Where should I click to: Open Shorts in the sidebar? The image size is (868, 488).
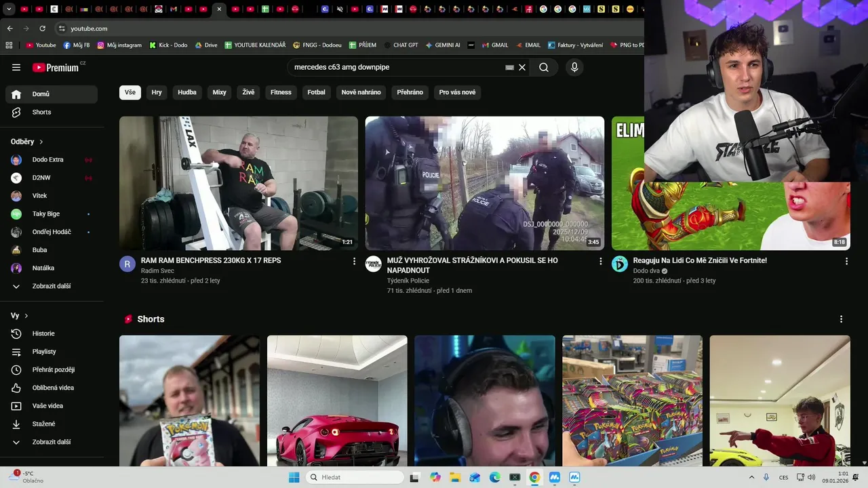coord(52,112)
